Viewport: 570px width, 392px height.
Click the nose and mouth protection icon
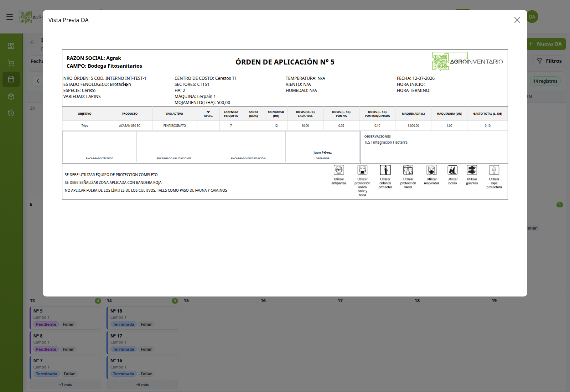[x=362, y=170]
